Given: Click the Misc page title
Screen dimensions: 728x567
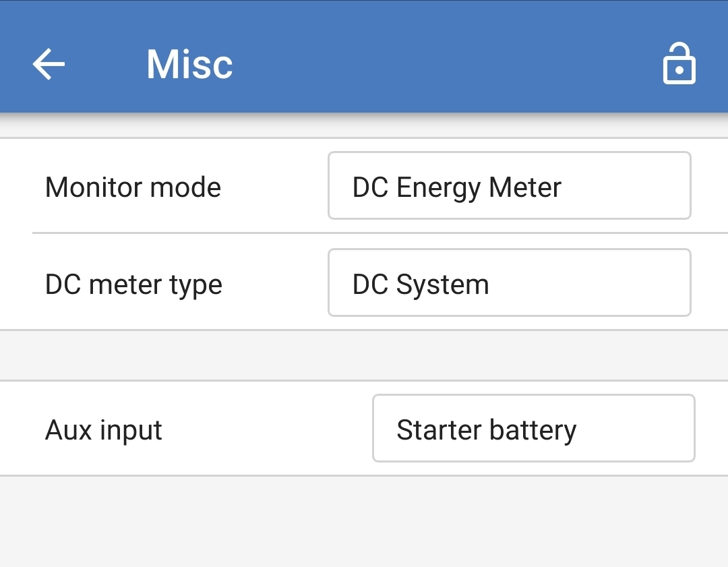Looking at the screenshot, I should pos(189,65).
